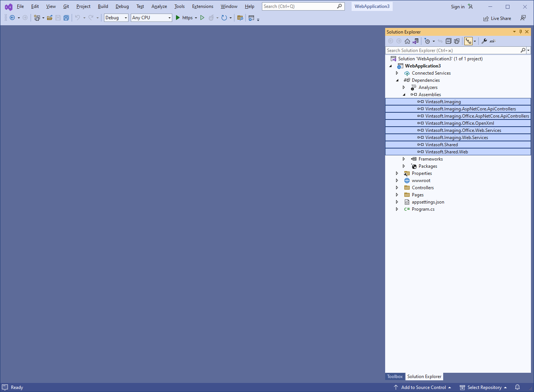Viewport: 534px width, 392px height.
Task: Click the Save All toolbar icon
Action: click(x=66, y=18)
